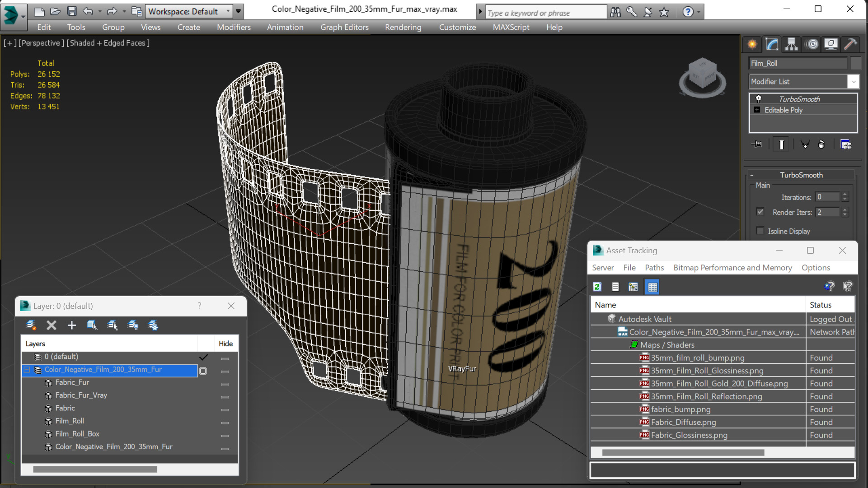This screenshot has height=488, width=868.
Task: Save the scene with the Save icon
Action: point(71,11)
